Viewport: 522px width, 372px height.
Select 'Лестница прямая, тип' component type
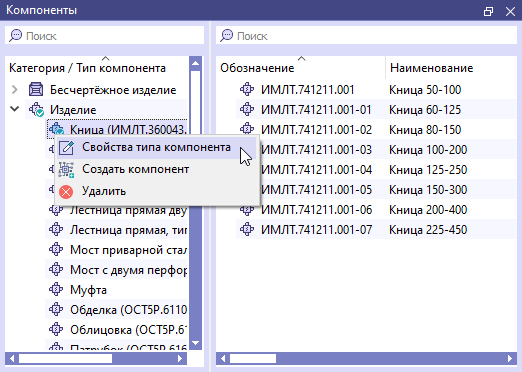coord(128,230)
